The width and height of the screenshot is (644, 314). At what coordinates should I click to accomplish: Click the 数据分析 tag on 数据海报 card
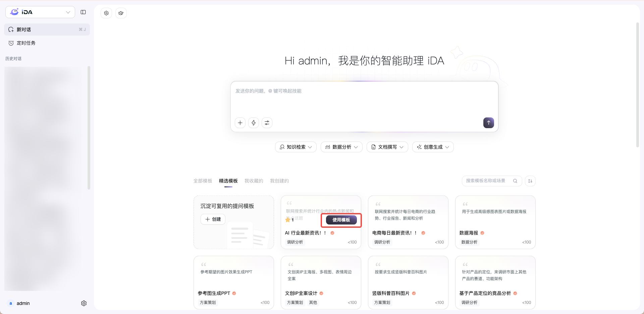469,242
